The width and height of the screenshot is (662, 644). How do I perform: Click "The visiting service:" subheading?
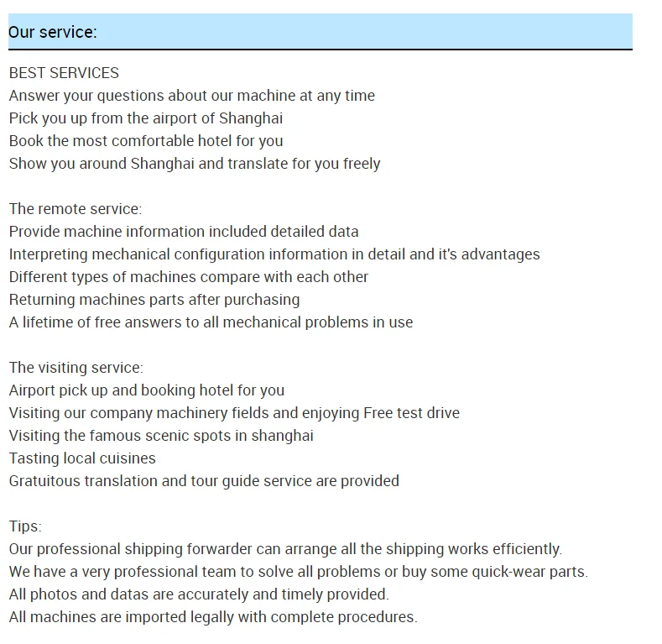(x=76, y=368)
